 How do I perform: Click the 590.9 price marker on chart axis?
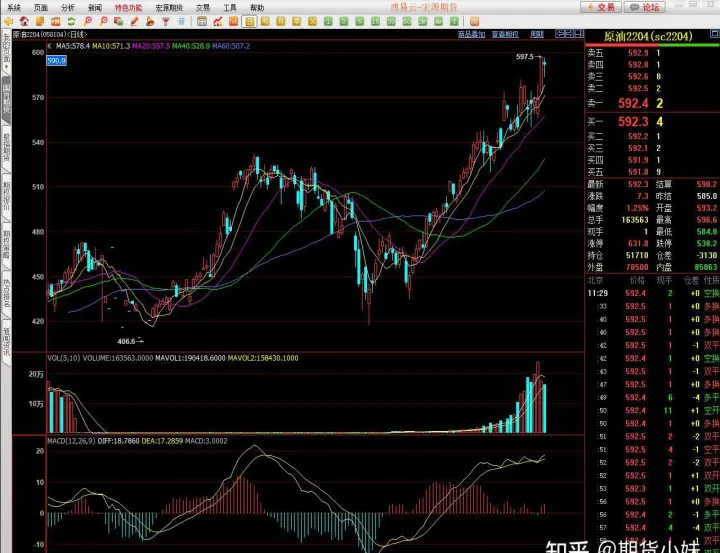(x=56, y=61)
